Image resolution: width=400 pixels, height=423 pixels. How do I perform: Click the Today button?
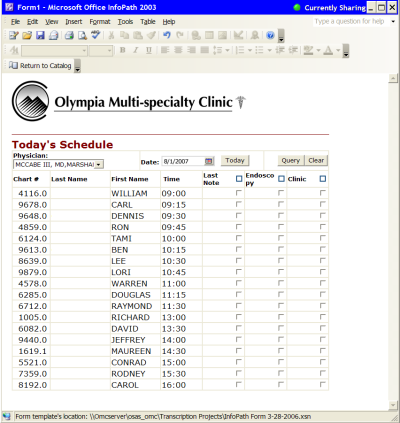click(235, 161)
